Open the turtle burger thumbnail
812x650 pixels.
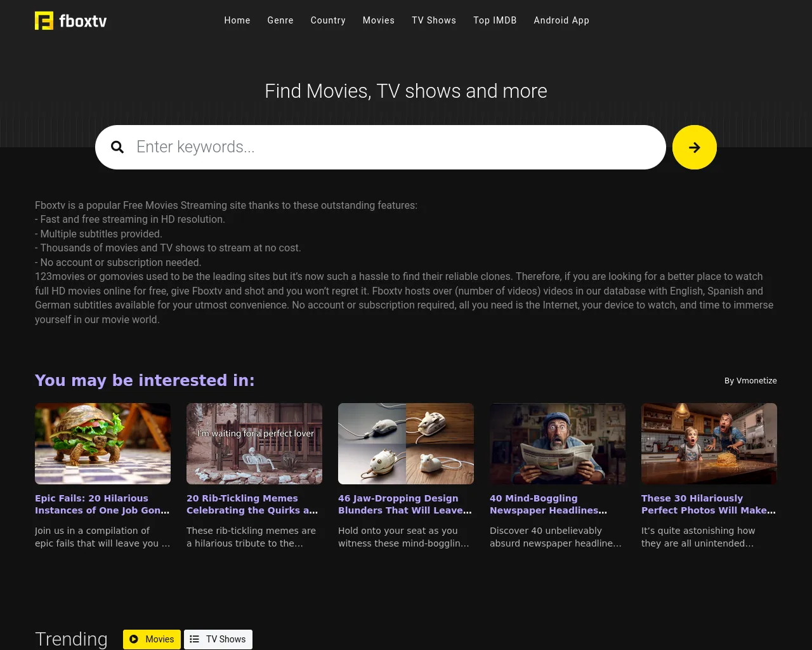point(103,444)
